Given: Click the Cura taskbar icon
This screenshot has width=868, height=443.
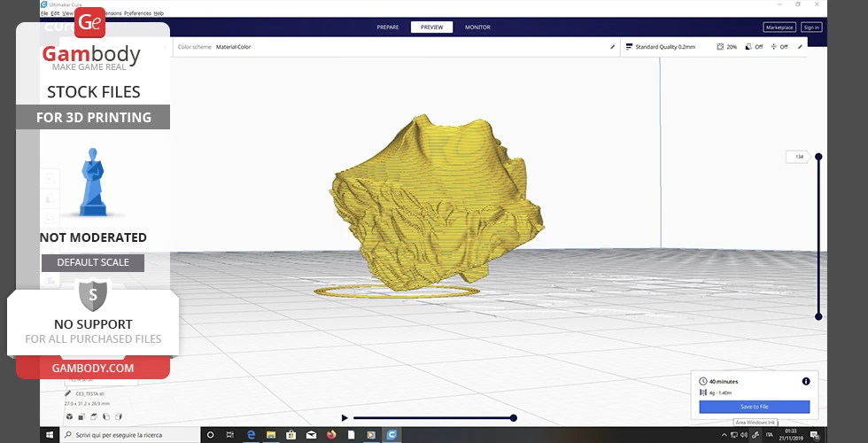Looking at the screenshot, I should (391, 435).
